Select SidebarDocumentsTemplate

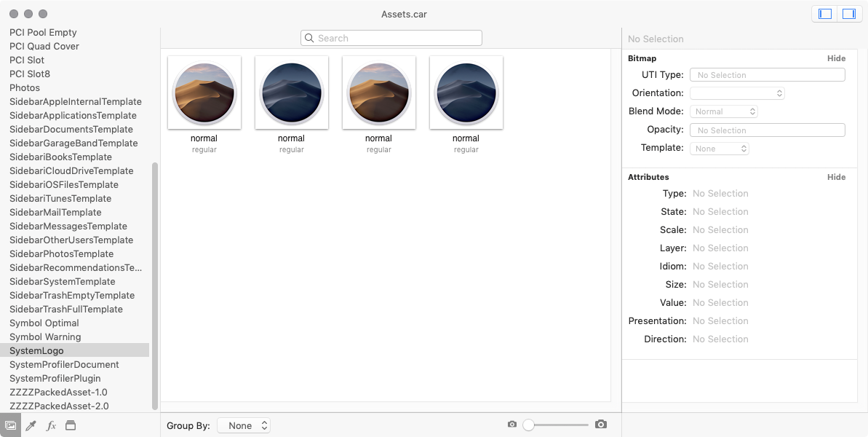coord(71,129)
